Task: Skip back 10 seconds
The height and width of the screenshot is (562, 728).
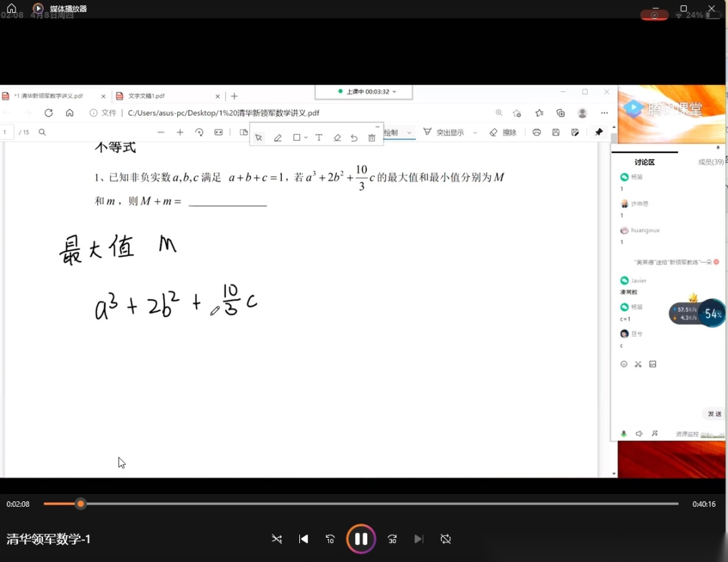Action: pyautogui.click(x=330, y=539)
